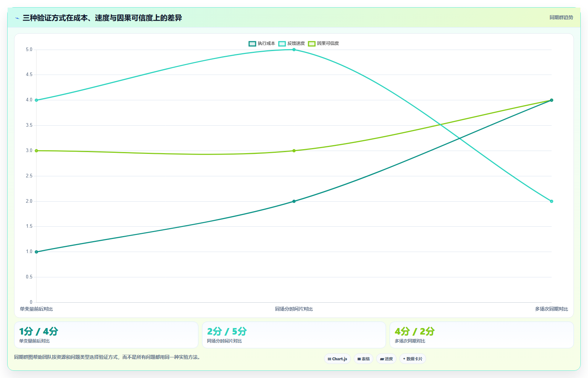Click 因果可信度 point at 同场分时间片对比

pyautogui.click(x=294, y=151)
